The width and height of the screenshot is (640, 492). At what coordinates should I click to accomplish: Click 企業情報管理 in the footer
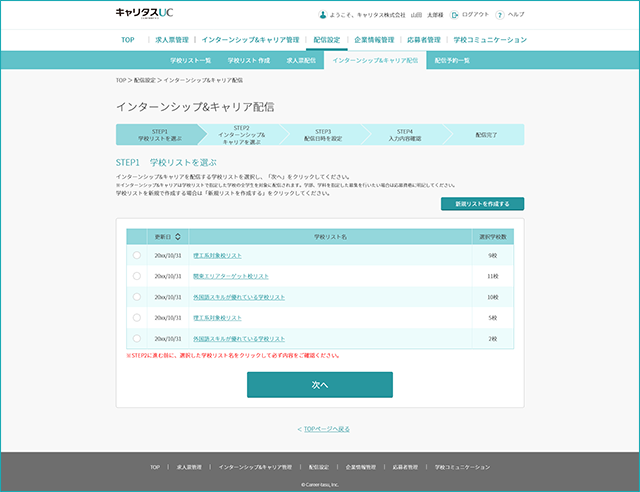[361, 467]
